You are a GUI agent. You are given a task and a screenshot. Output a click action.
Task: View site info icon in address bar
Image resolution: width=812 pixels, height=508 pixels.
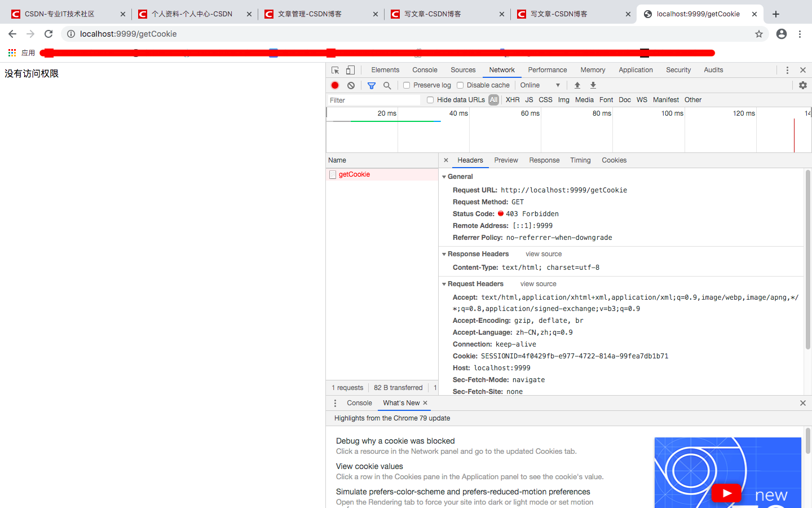(x=71, y=34)
